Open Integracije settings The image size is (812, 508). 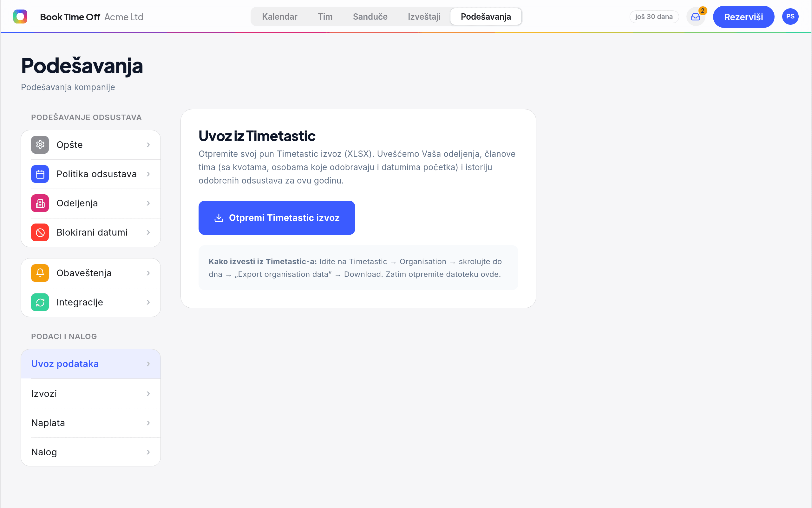pyautogui.click(x=91, y=302)
